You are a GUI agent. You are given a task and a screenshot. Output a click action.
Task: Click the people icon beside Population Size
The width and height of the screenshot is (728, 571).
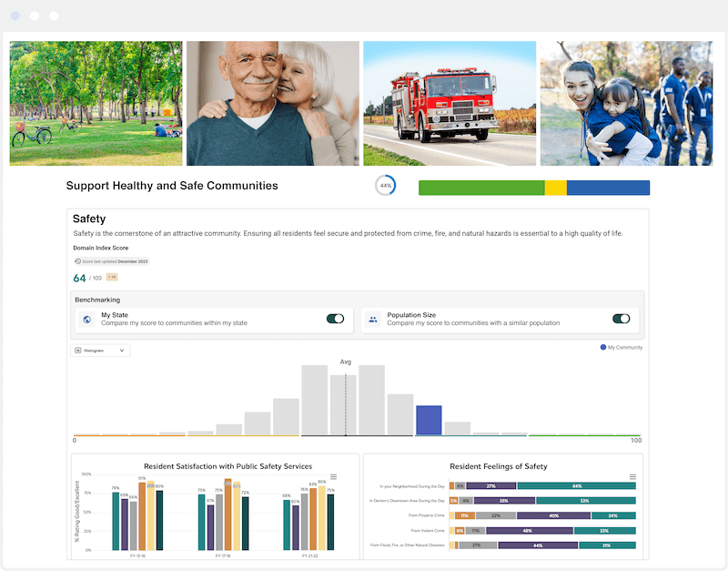[x=373, y=319]
